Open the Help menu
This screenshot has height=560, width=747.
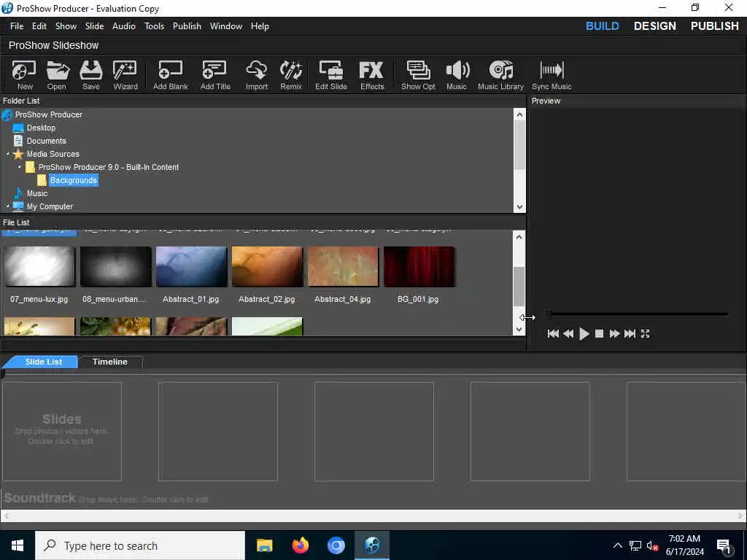tap(260, 26)
